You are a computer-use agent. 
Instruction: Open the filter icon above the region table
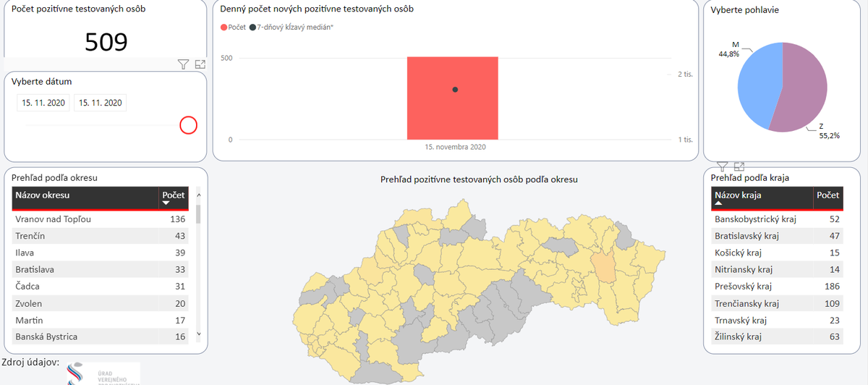click(722, 166)
